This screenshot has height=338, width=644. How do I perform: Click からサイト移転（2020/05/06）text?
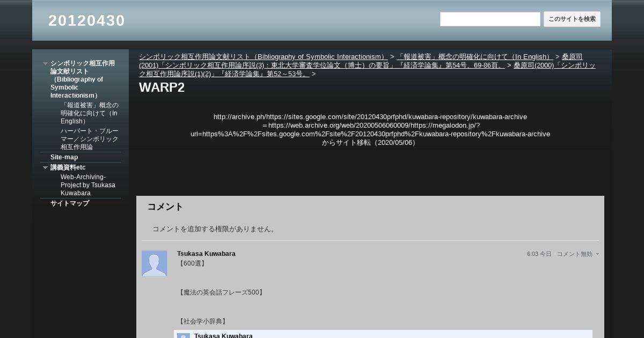370,143
